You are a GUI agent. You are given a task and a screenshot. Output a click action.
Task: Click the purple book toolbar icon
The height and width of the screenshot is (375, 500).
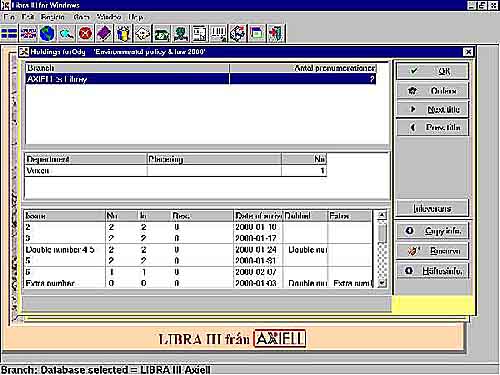point(104,34)
